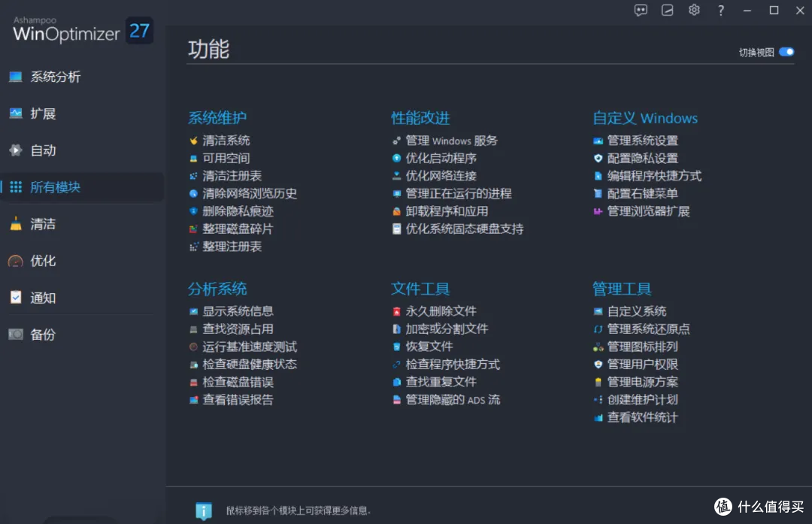Open 检查程序快捷方式 module
This screenshot has width=812, height=524.
(x=446, y=364)
